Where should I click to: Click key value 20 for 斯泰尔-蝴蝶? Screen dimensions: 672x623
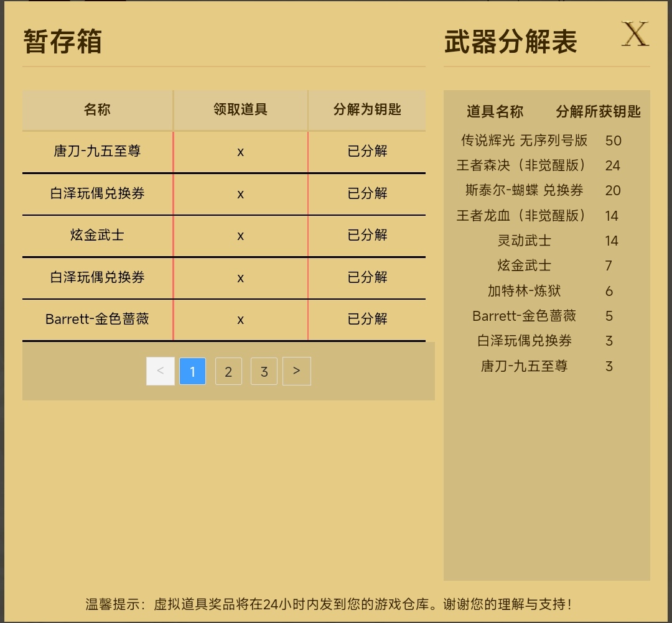click(x=613, y=190)
